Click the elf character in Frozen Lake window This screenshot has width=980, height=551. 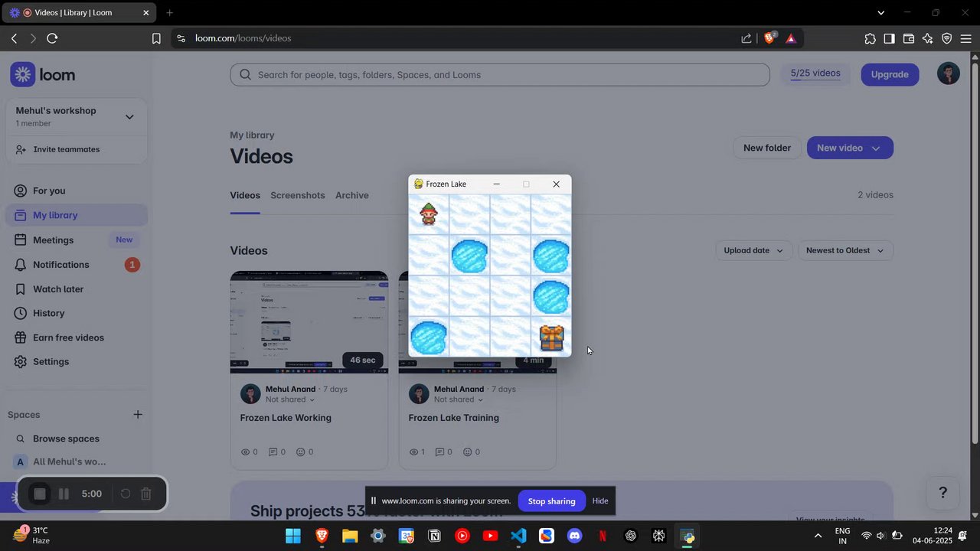(x=429, y=214)
